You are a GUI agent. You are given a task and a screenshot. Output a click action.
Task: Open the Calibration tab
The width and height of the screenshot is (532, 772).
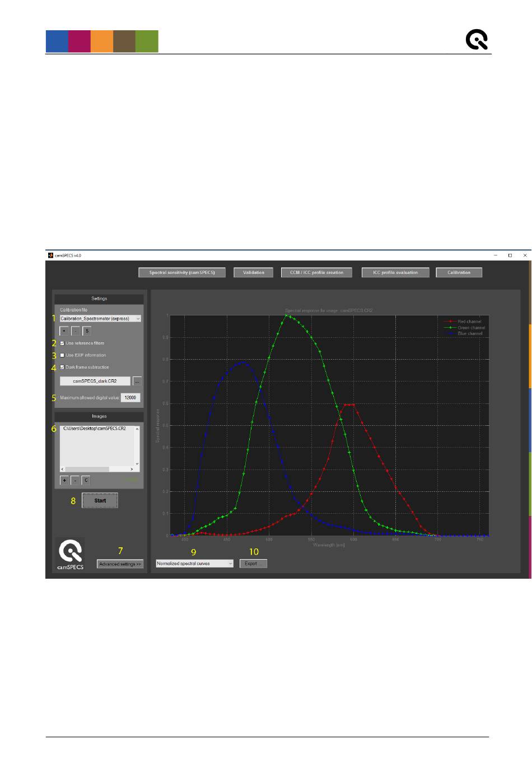[x=459, y=273]
